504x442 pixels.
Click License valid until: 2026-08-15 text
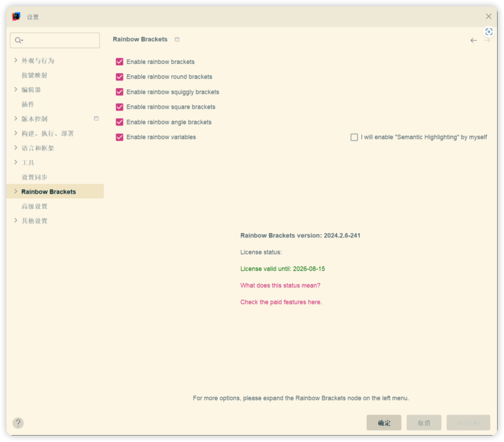[x=283, y=269]
